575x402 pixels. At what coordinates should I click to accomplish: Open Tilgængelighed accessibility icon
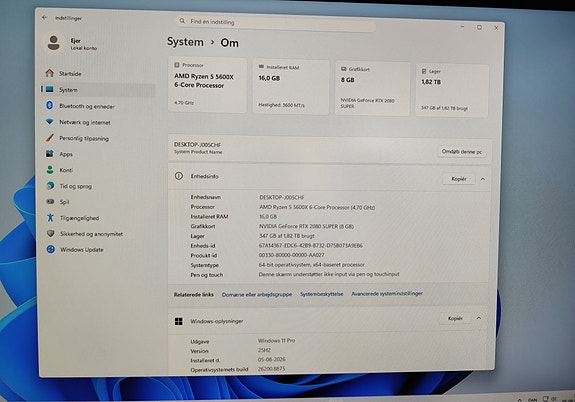50,218
